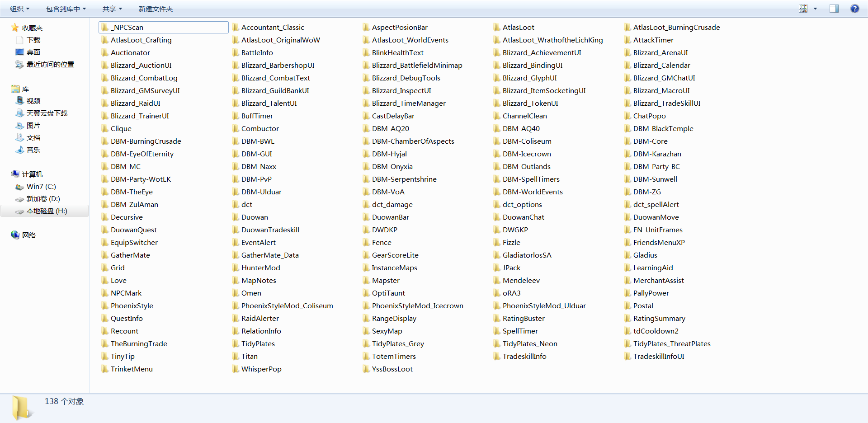
Task: Toggle the preview pane icon
Action: [x=834, y=9]
